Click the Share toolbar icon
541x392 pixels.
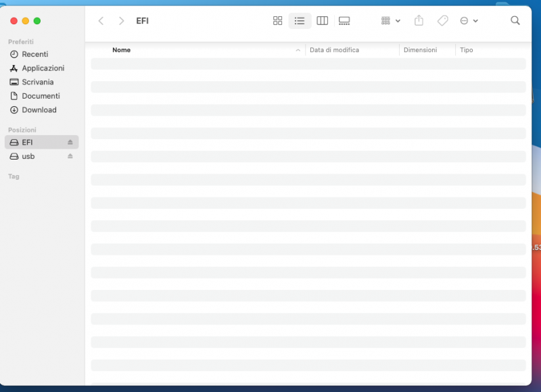[419, 21]
